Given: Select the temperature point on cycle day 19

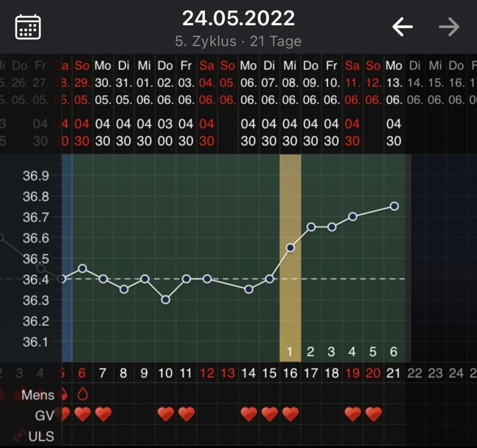Looking at the screenshot, I should coord(353,217).
